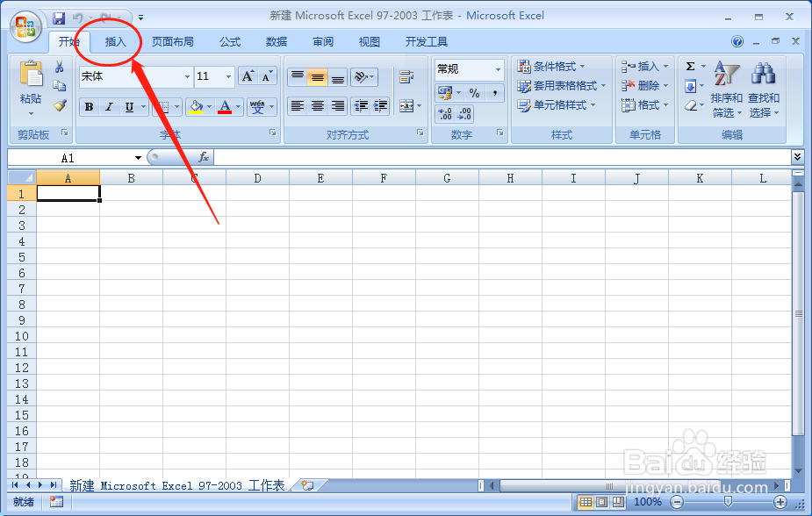Open 排序和筛选 sort and filter
Screen dimensions: 812x516
tap(727, 89)
